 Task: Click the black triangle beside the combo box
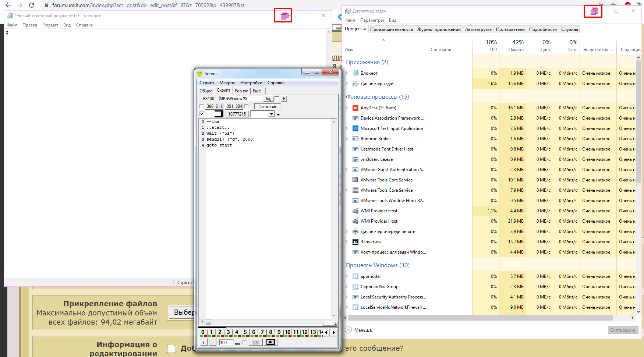278,114
